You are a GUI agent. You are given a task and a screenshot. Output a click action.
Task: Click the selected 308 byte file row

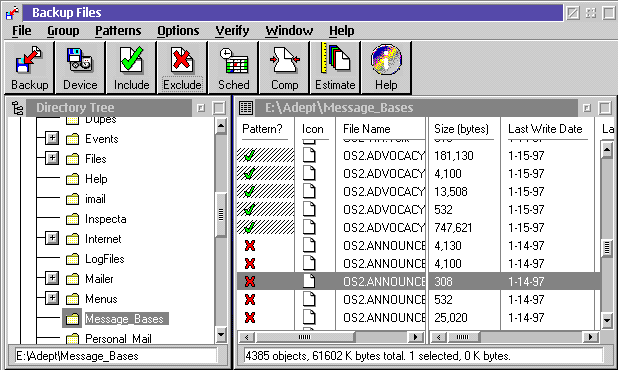click(x=419, y=281)
